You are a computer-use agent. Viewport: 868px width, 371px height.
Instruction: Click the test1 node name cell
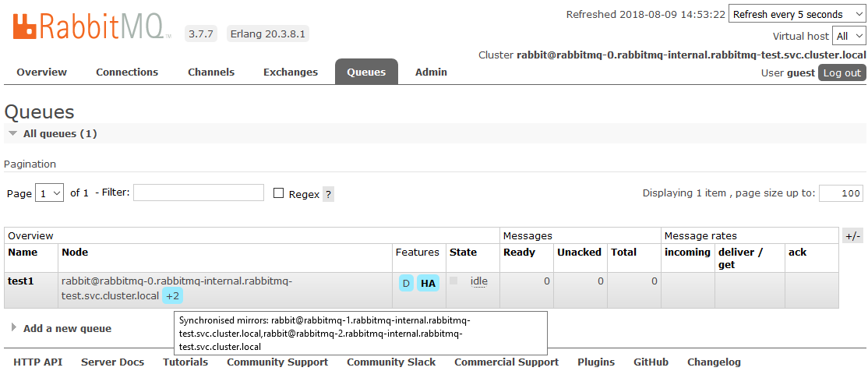pyautogui.click(x=224, y=288)
